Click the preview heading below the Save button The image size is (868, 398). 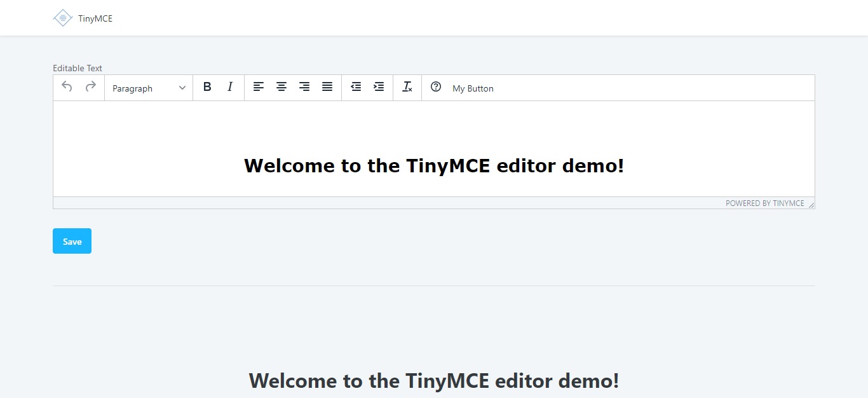point(434,381)
